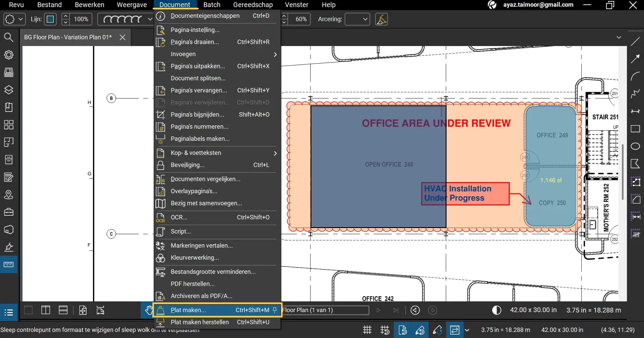Pin the Plat maken command
Viewport: 644px width, 338px height.
[275, 310]
